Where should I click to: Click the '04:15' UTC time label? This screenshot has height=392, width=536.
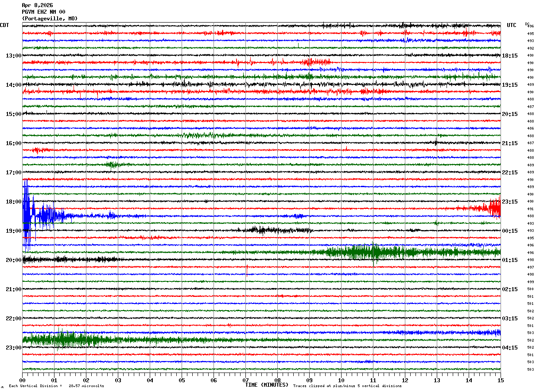510,348
